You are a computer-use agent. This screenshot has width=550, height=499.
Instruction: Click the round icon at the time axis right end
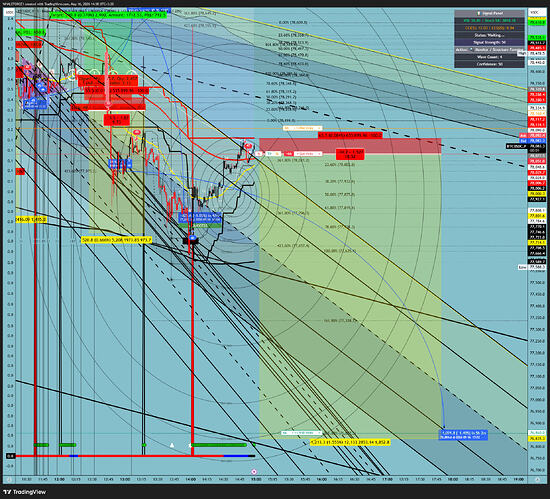pyautogui.click(x=537, y=479)
